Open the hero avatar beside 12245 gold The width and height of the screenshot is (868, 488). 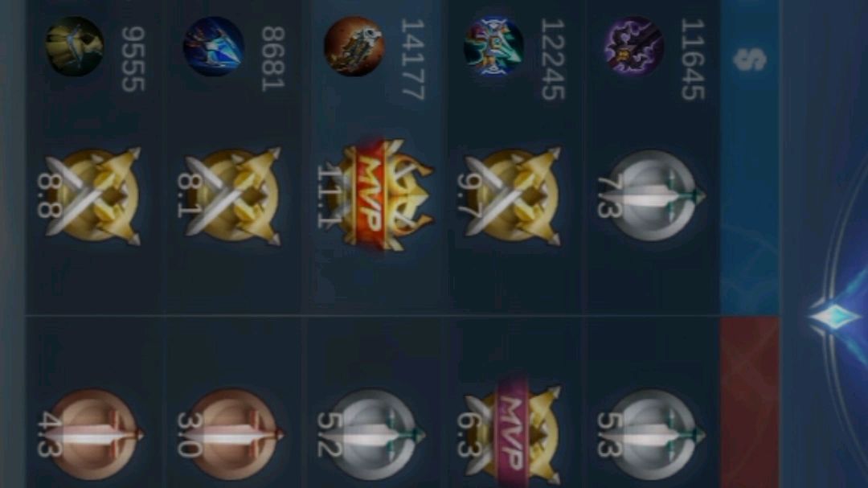(493, 45)
